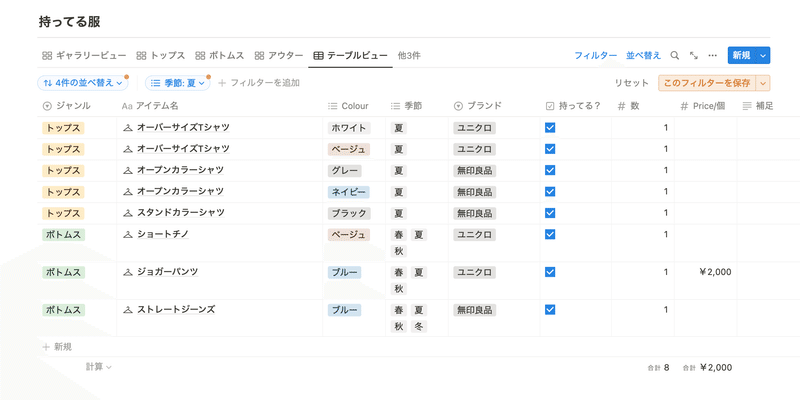
Task: Click the hanger icon beside ショートチノ
Action: point(128,235)
